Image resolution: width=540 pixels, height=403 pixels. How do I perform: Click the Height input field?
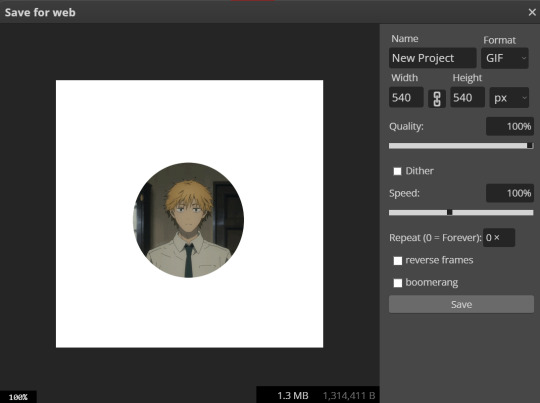[468, 97]
